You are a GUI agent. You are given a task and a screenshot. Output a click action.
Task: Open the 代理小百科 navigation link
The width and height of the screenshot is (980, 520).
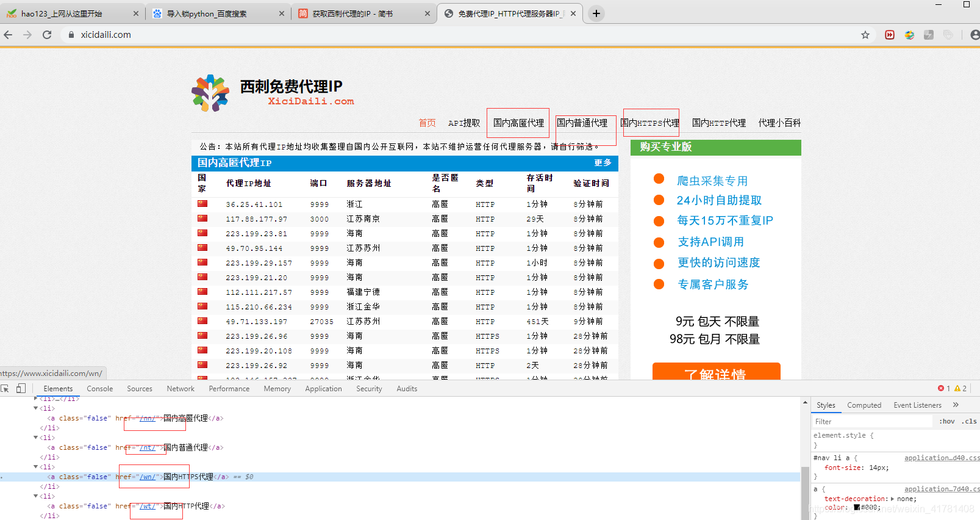(x=780, y=123)
